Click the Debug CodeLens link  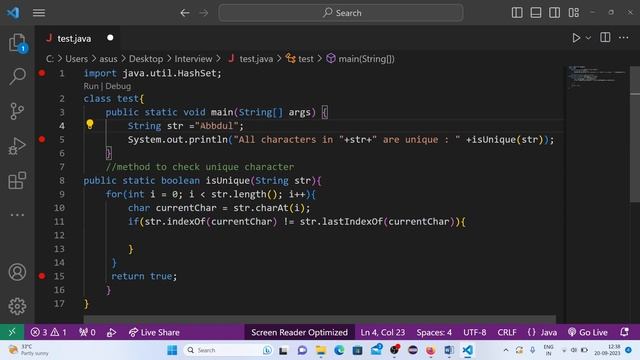(118, 86)
